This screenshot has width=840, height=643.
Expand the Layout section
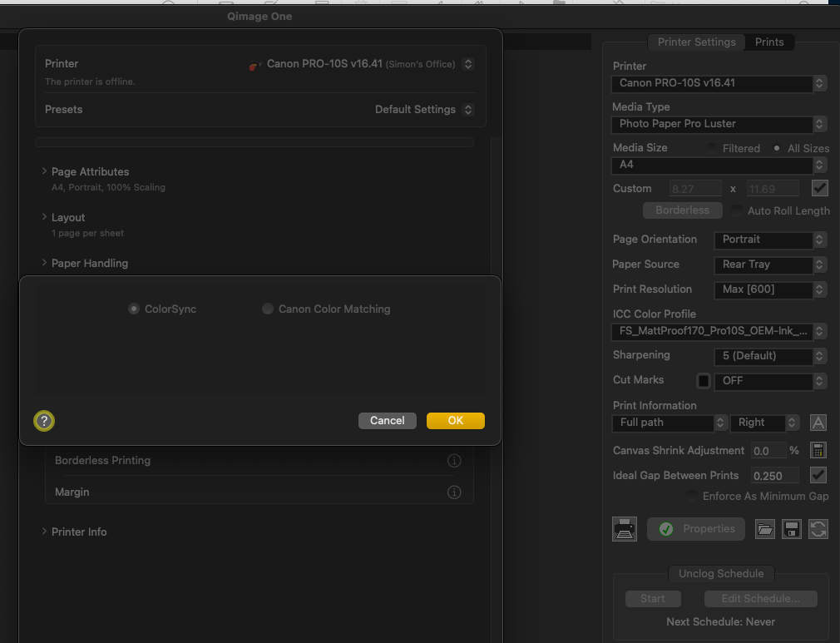click(44, 217)
